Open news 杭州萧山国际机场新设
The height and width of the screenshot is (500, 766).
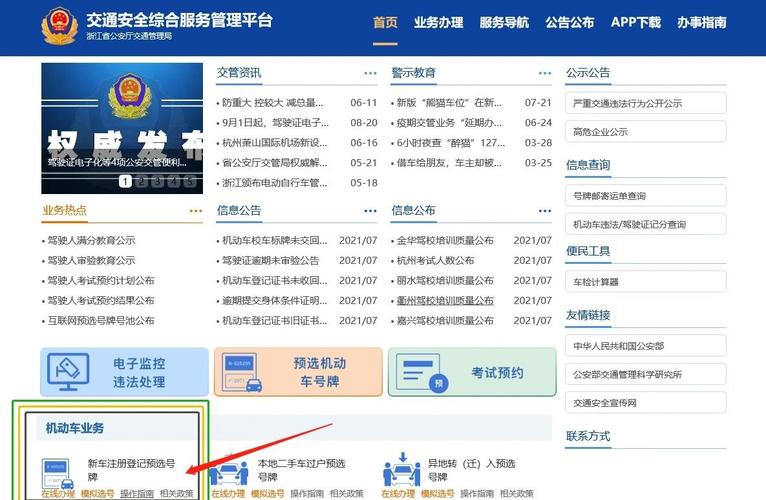[x=275, y=143]
